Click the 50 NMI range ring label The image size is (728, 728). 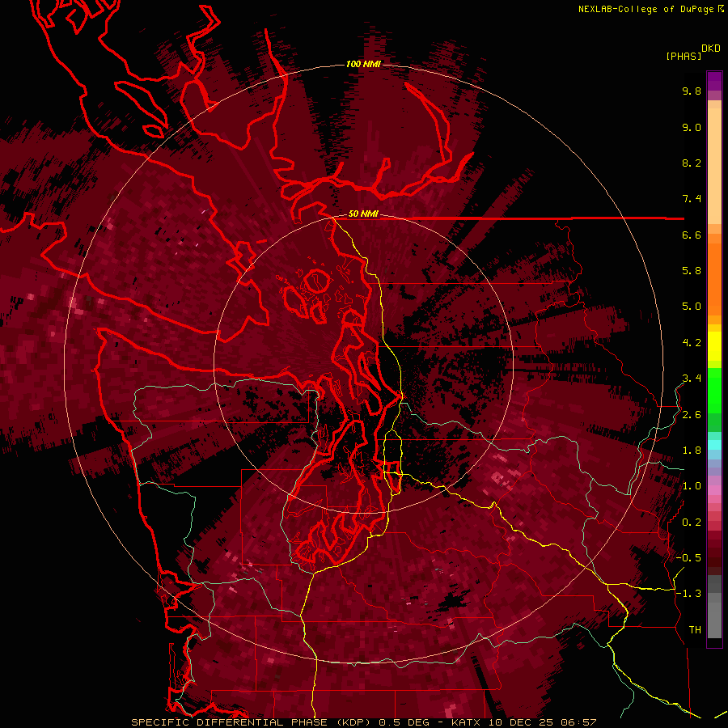[363, 214]
